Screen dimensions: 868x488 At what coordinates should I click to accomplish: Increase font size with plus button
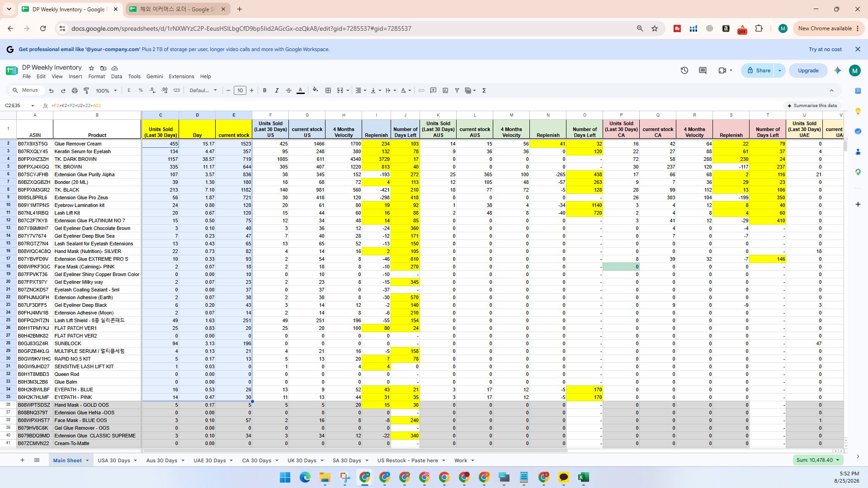point(252,90)
